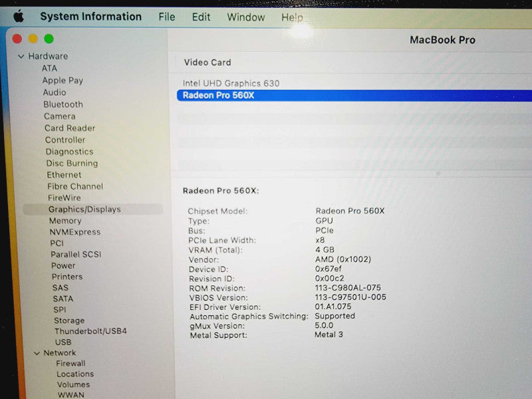
Task: Select NVMExpress in the sidebar
Action: [x=75, y=232]
